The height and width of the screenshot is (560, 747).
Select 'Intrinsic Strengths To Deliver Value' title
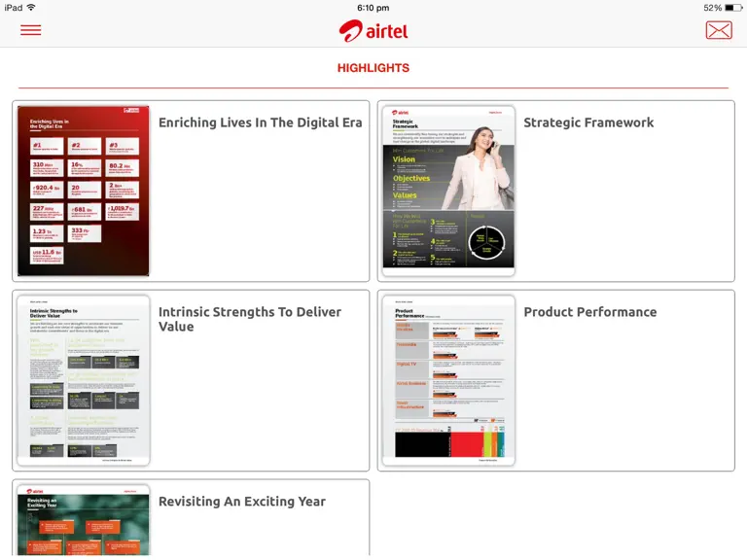tap(250, 319)
